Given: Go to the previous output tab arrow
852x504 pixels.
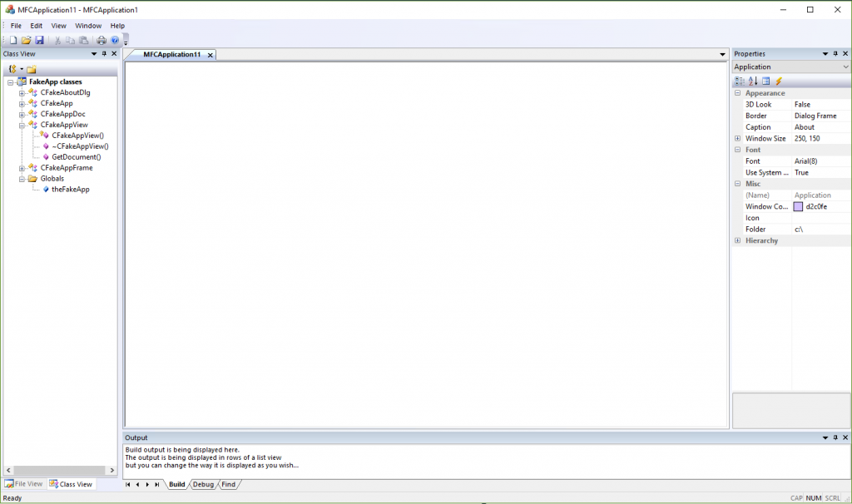Looking at the screenshot, I should 137,484.
